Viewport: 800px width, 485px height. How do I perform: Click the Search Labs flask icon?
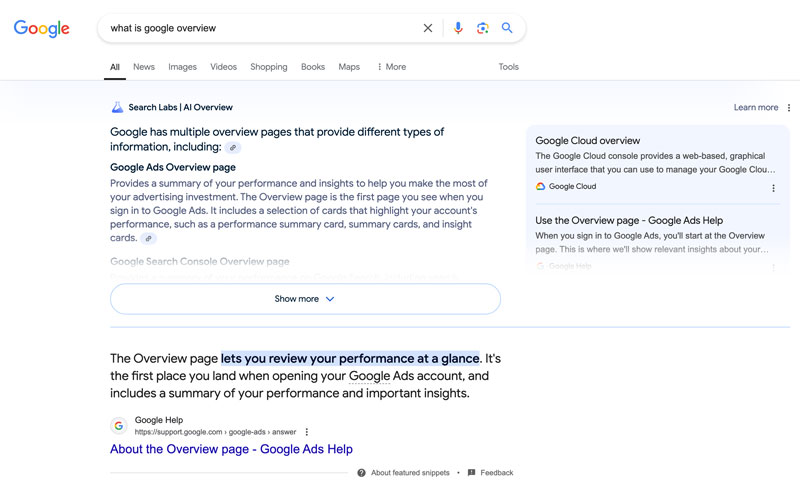(x=117, y=107)
